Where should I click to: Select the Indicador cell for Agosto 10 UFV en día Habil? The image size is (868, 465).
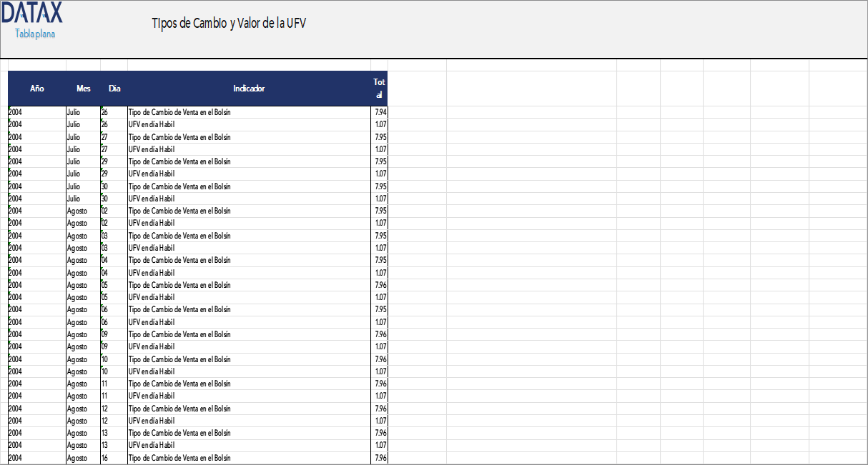[249, 371]
